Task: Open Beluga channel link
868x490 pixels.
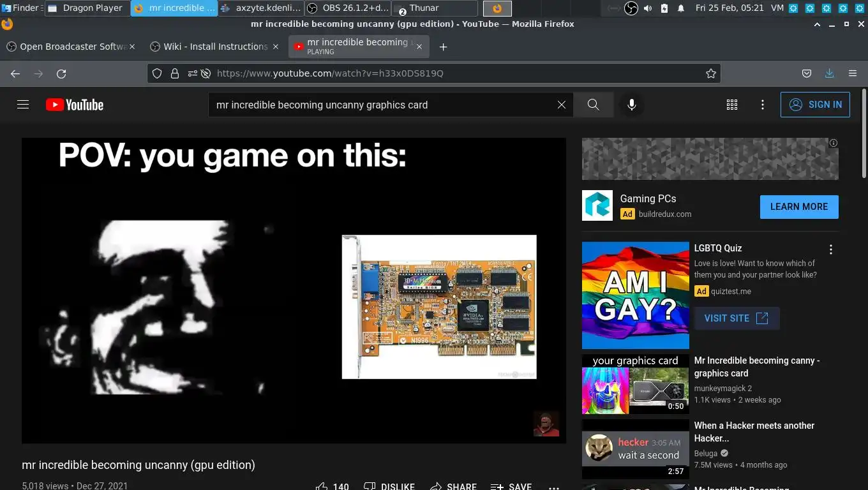Action: coord(706,453)
